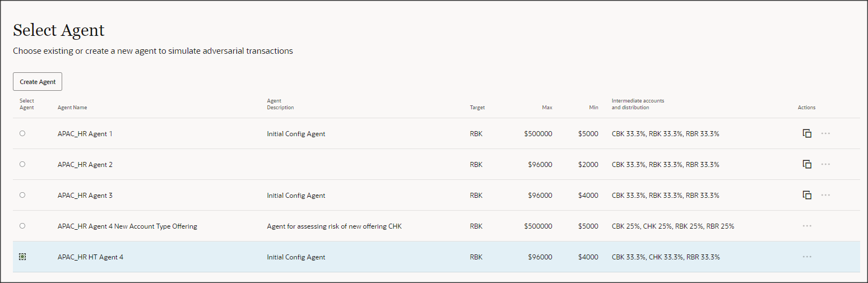
Task: Duplicate APAC_HR Agent 1 with copy icon
Action: [807, 133]
